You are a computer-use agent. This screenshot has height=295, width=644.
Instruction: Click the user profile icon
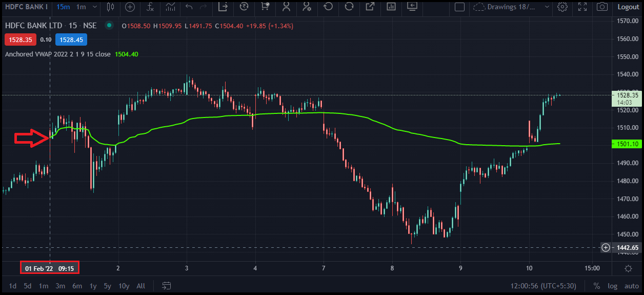click(x=286, y=7)
